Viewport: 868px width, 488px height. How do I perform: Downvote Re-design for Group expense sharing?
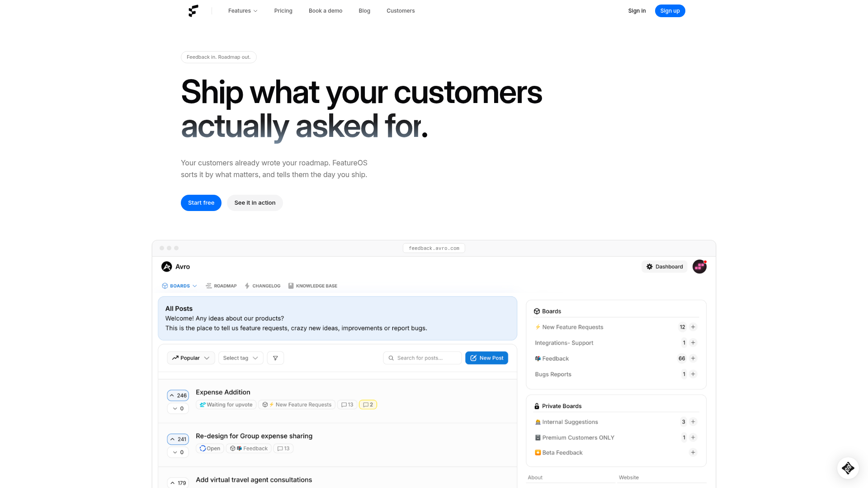[x=178, y=452]
